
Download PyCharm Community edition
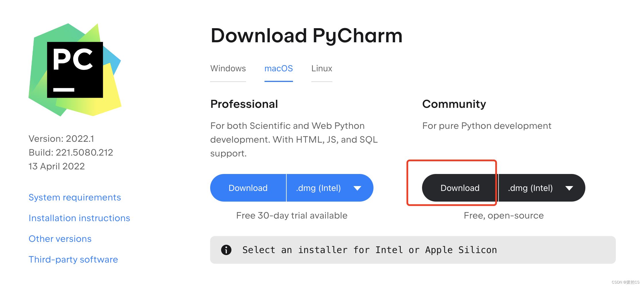pyautogui.click(x=460, y=188)
